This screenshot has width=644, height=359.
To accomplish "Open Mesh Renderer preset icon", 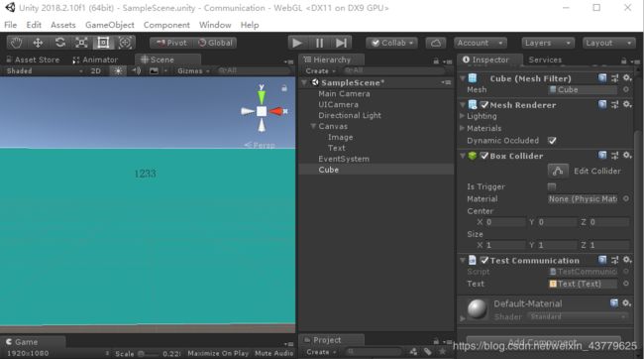I will 614,104.
